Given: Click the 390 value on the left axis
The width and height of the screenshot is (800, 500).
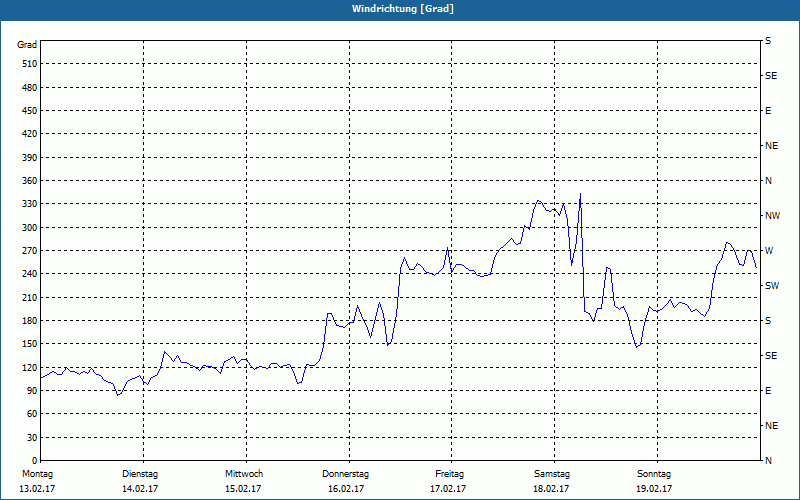Looking at the screenshot, I should [30, 158].
